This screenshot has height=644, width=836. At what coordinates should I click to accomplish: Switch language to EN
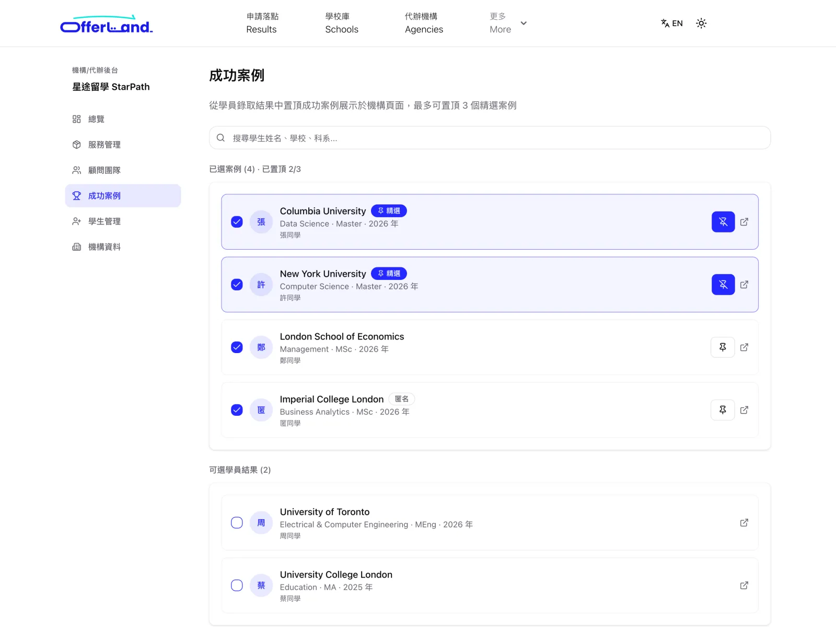pyautogui.click(x=672, y=23)
